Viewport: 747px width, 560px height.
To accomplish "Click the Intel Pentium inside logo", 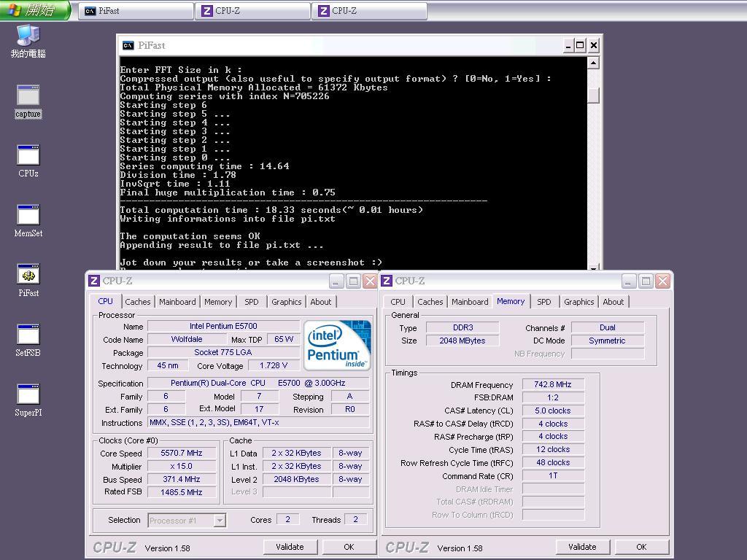I will (337, 345).
